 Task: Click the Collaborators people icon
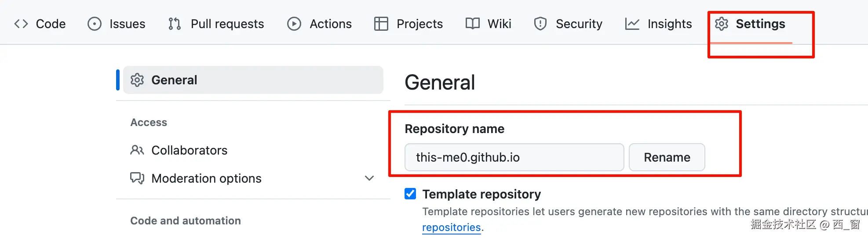pyautogui.click(x=137, y=150)
